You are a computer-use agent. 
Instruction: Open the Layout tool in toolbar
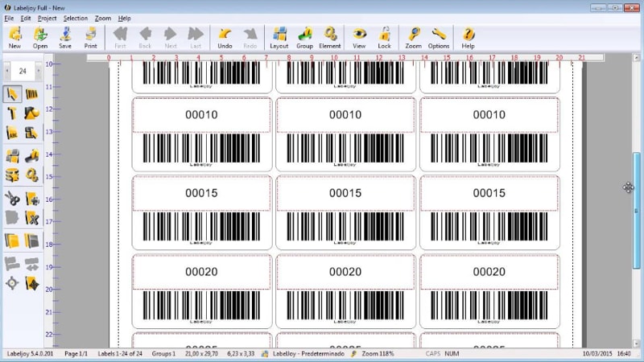(279, 38)
